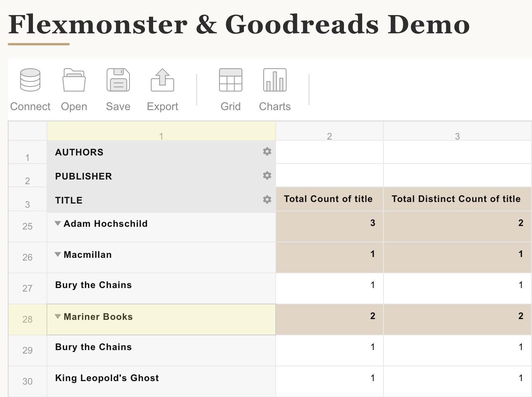Open field settings gear for TITLE
The width and height of the screenshot is (532, 397).
pos(266,199)
